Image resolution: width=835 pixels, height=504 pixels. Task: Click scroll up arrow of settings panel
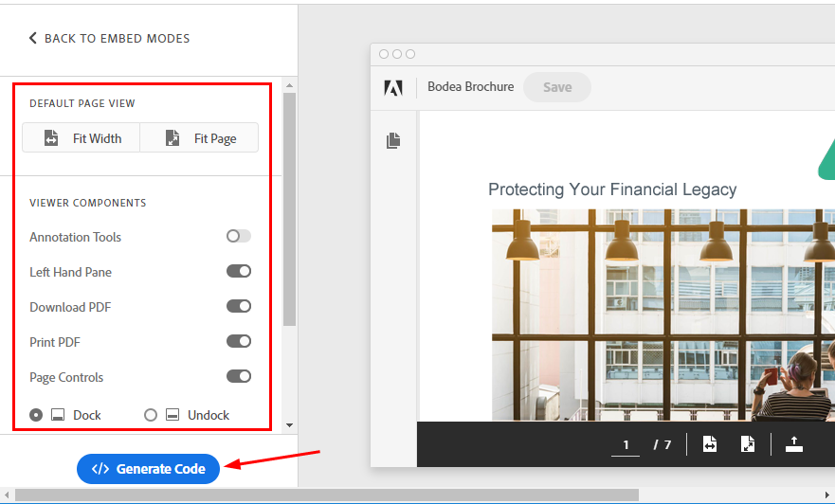pyautogui.click(x=289, y=85)
